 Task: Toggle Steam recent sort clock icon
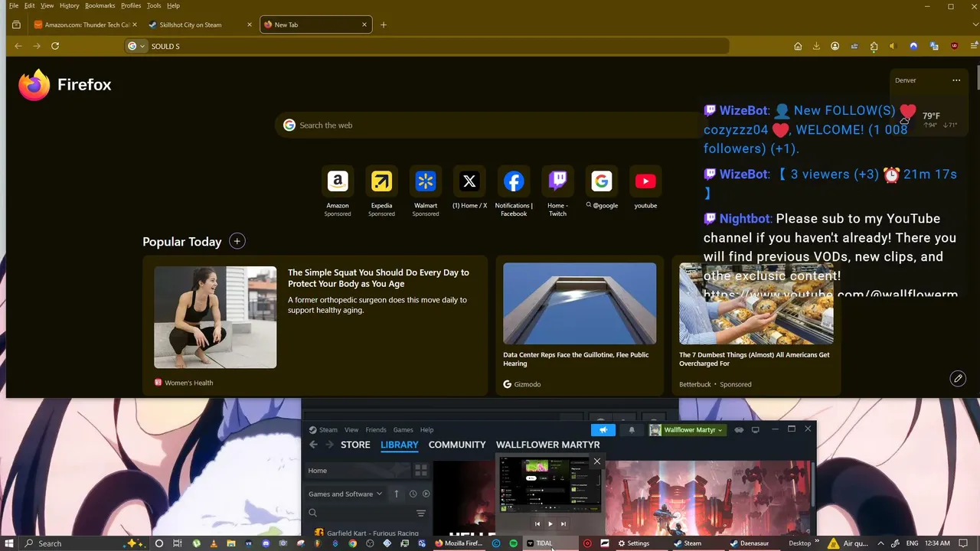click(413, 494)
